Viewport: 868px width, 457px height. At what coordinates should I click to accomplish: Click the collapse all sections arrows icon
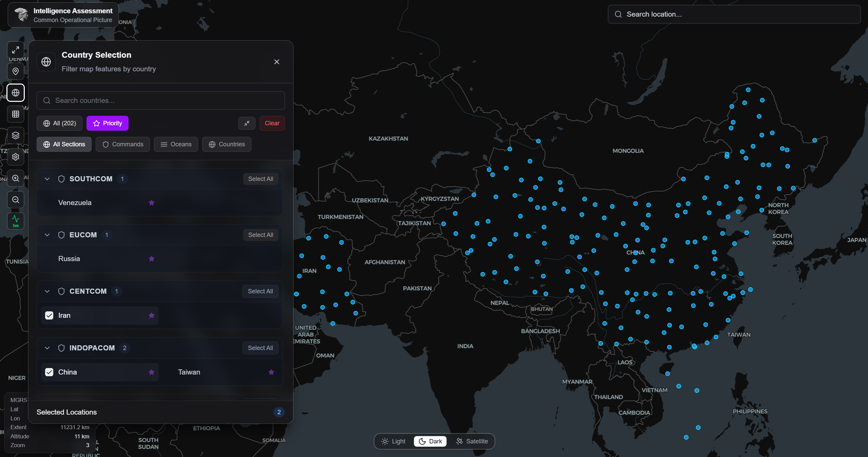[x=247, y=123]
